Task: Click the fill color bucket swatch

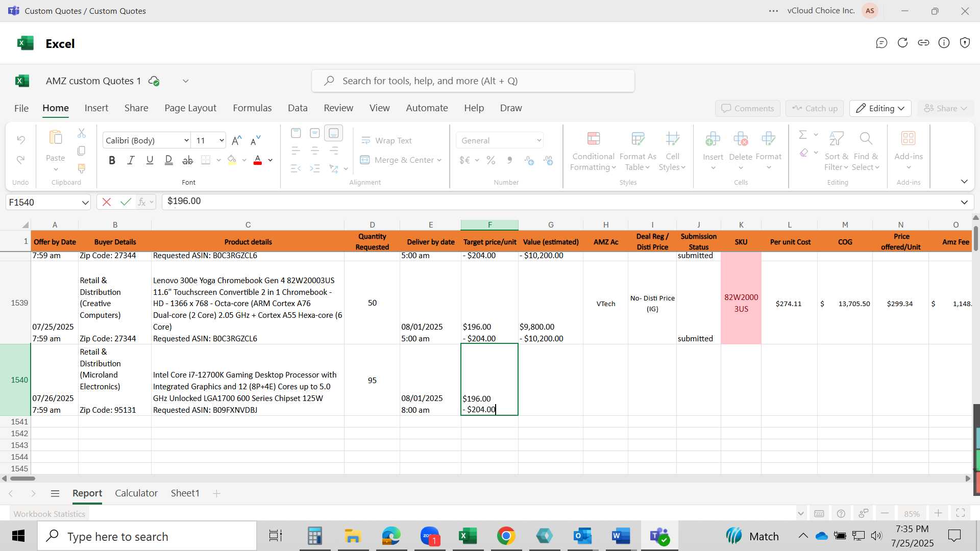Action: (x=232, y=160)
